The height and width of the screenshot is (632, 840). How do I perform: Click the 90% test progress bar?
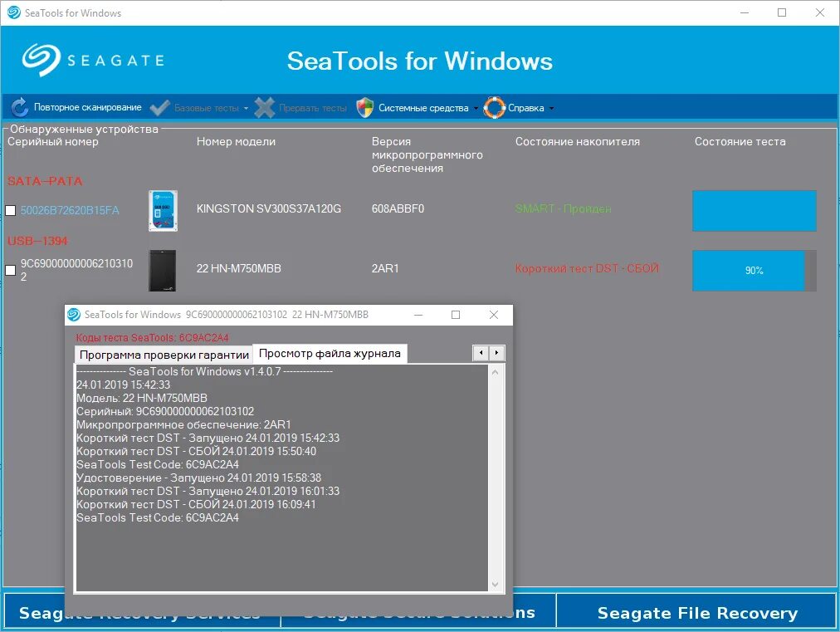click(755, 271)
